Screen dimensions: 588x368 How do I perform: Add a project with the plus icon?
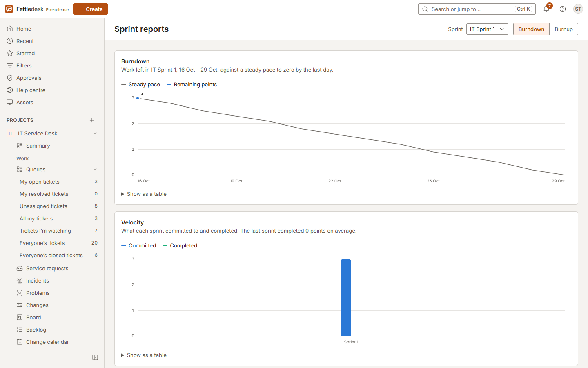click(x=92, y=120)
